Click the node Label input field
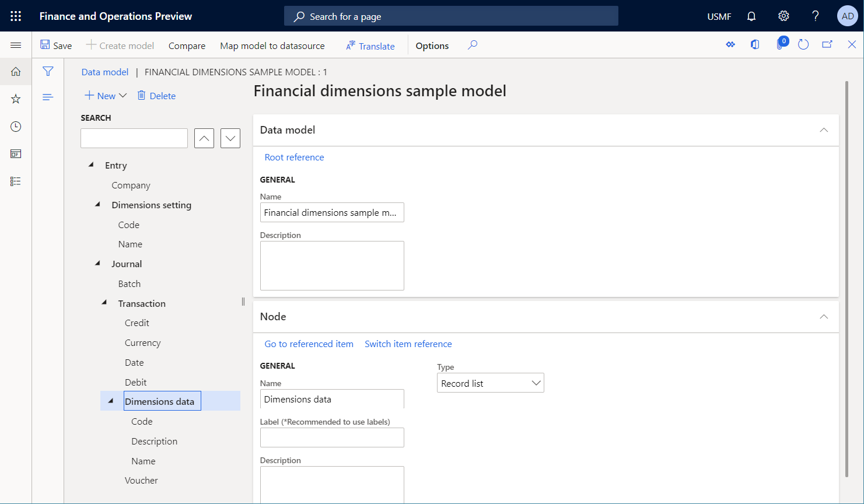The width and height of the screenshot is (864, 504). tap(332, 437)
